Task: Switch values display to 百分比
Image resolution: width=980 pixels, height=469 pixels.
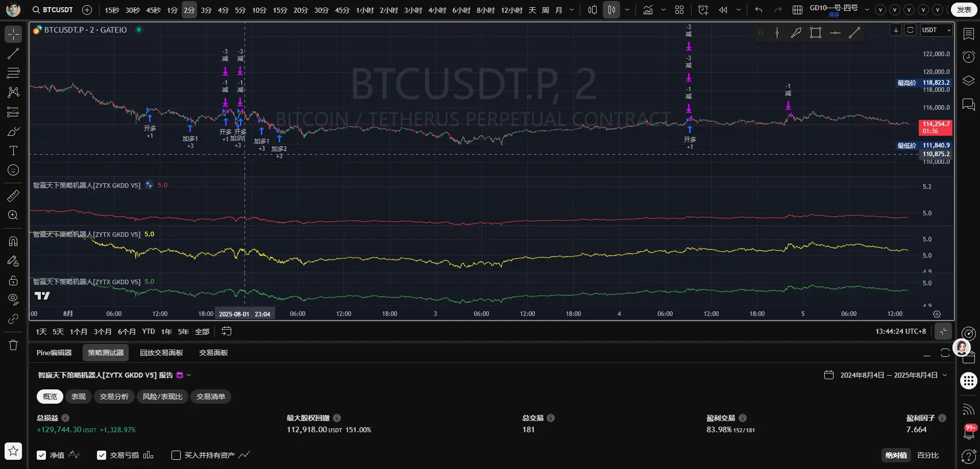Action: point(928,455)
